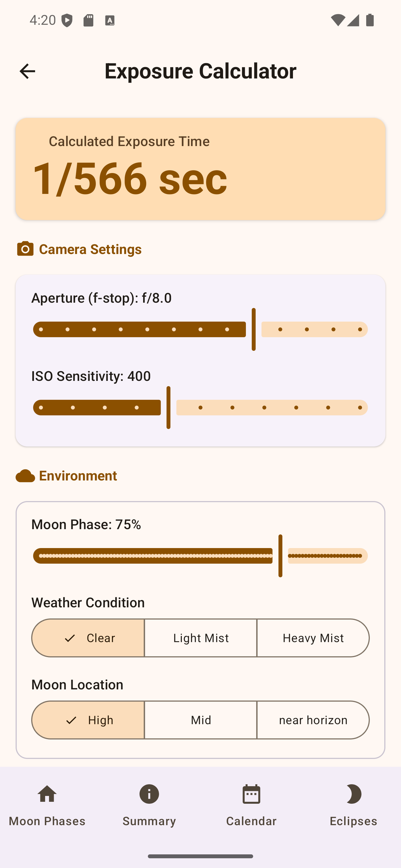Click the ISO Sensitivity slider handle
Image resolution: width=401 pixels, height=868 pixels.
pos(168,407)
